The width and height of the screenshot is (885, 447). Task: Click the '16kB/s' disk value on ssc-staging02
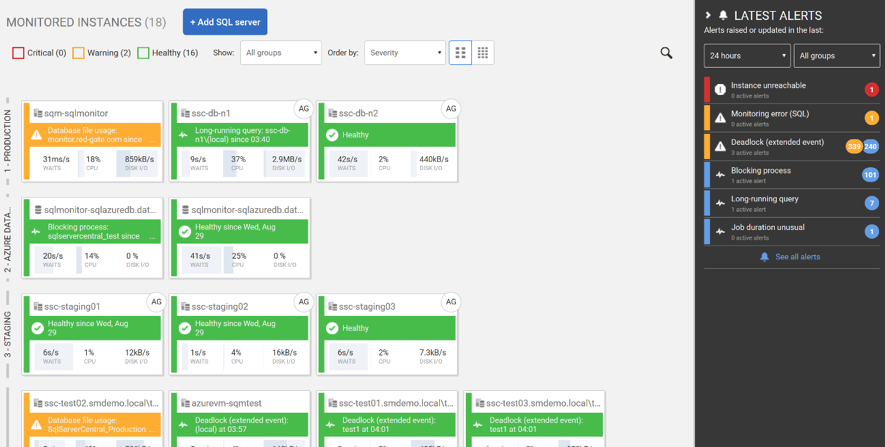(284, 352)
